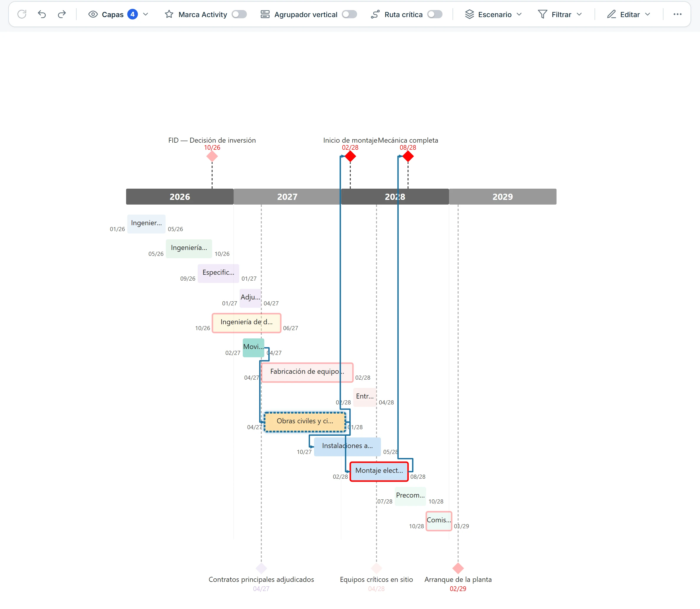Click the 2027 year header
The height and width of the screenshot is (609, 700).
(x=287, y=197)
